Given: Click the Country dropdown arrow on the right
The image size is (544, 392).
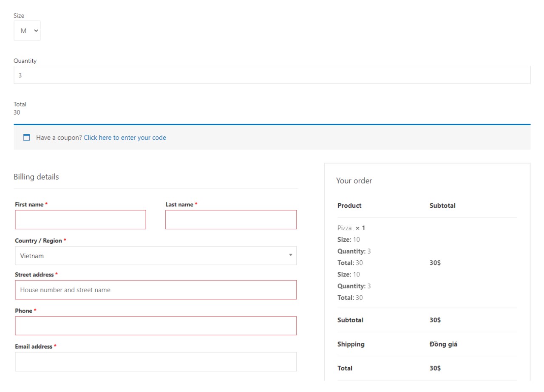Looking at the screenshot, I should click(x=290, y=256).
